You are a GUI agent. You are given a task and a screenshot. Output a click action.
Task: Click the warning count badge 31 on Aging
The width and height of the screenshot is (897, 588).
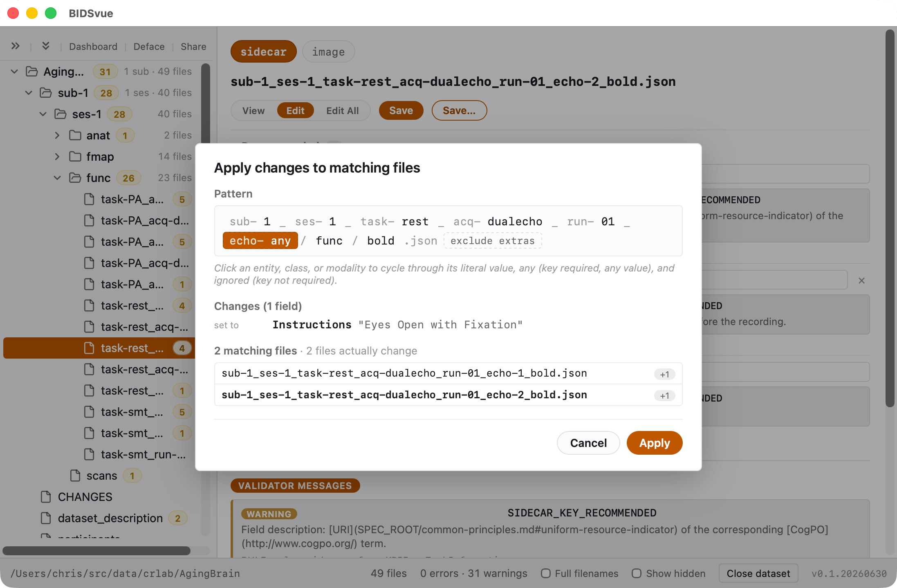click(105, 72)
